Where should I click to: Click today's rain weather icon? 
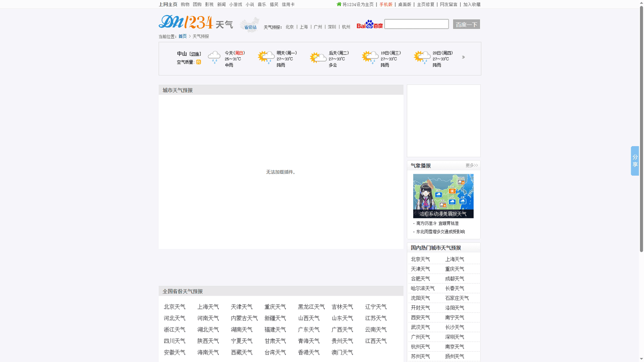pyautogui.click(x=214, y=57)
